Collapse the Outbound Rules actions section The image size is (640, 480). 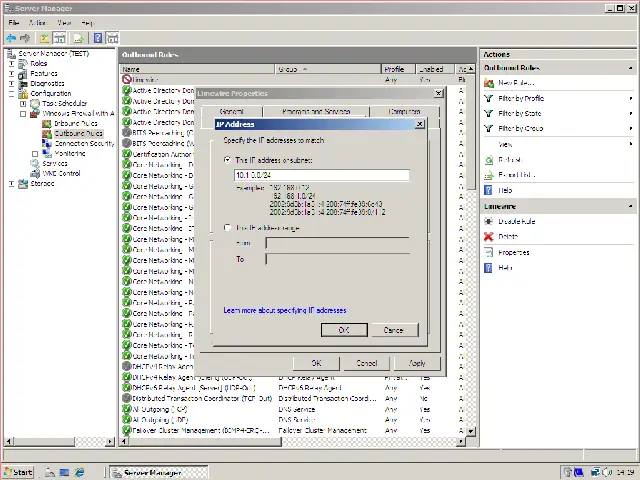(631, 68)
